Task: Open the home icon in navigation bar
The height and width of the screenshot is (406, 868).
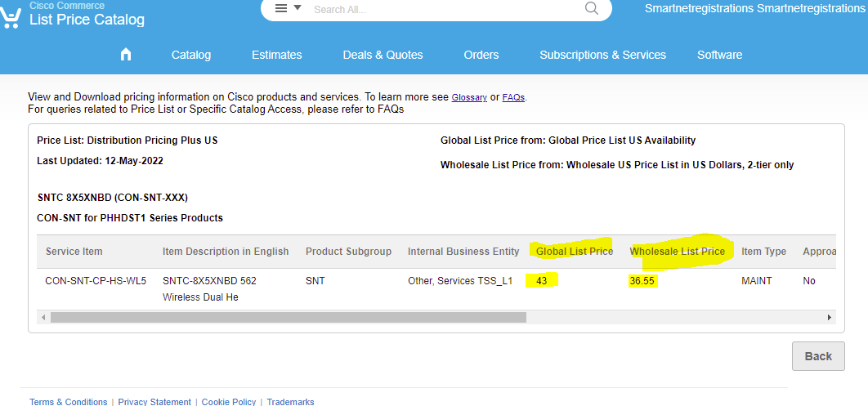Action: [126, 54]
